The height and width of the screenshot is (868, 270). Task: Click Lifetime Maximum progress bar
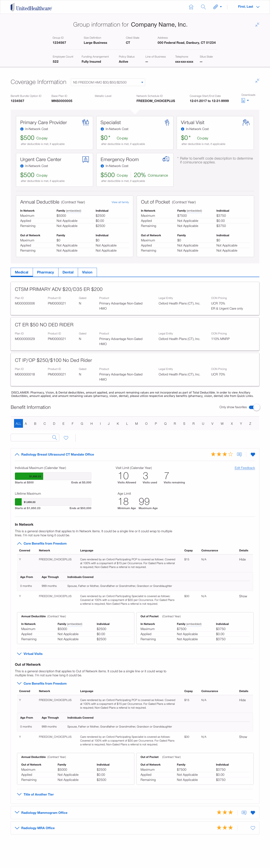click(53, 502)
